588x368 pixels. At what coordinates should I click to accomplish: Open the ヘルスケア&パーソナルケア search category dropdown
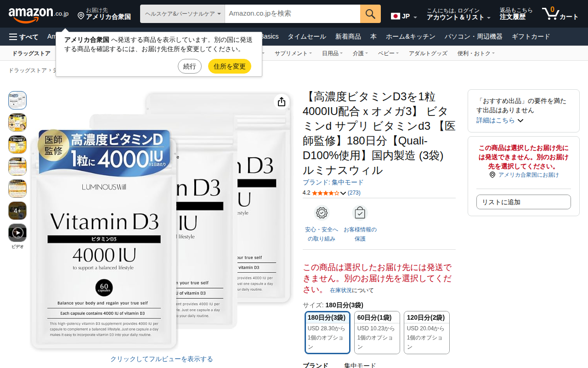(x=182, y=14)
